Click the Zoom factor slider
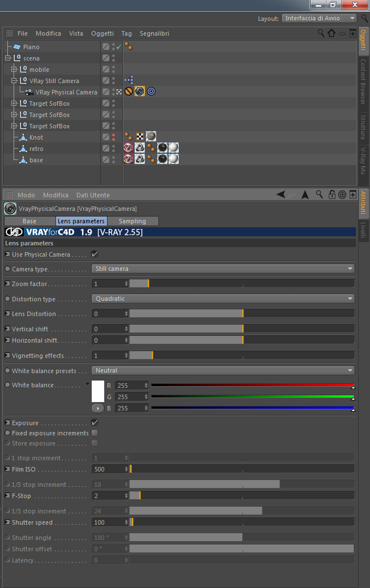The width and height of the screenshot is (370, 588). [242, 283]
